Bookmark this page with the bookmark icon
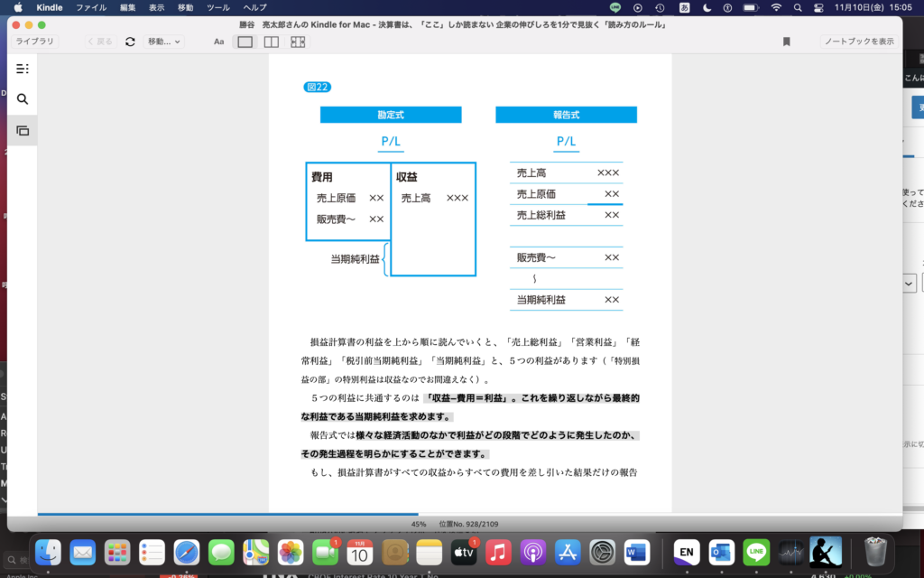This screenshot has width=924, height=578. (787, 42)
